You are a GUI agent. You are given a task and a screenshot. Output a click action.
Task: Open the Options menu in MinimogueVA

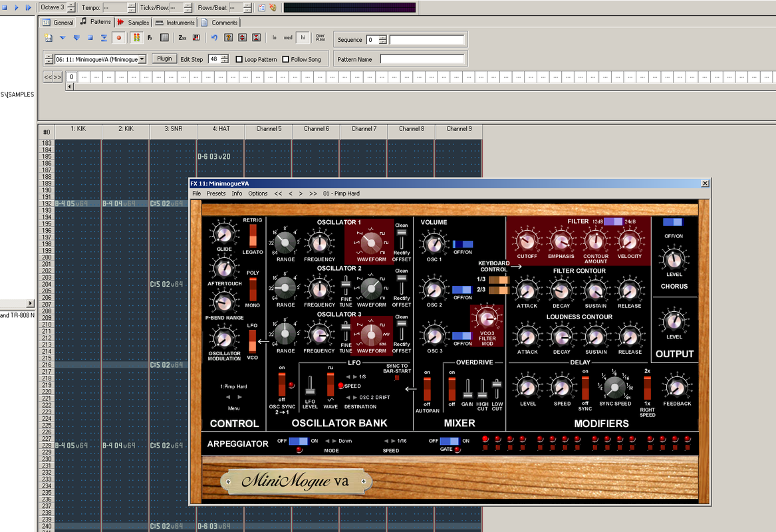[x=258, y=194]
